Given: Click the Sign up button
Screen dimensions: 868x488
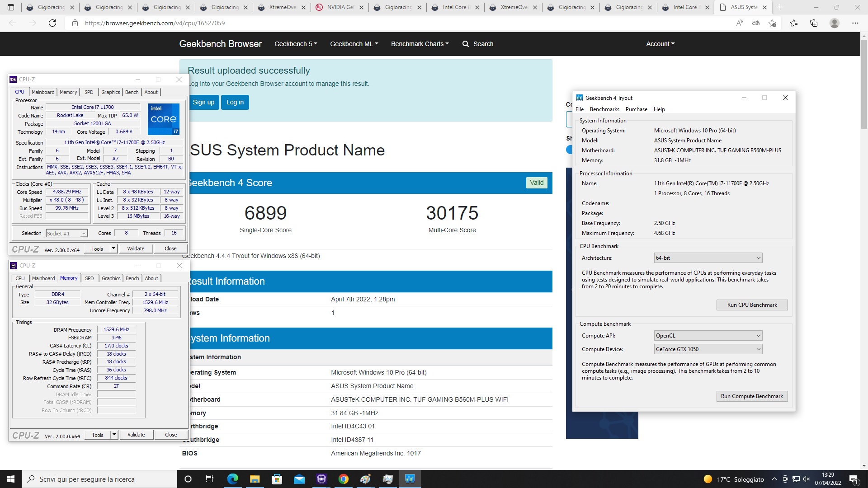Looking at the screenshot, I should [x=203, y=102].
